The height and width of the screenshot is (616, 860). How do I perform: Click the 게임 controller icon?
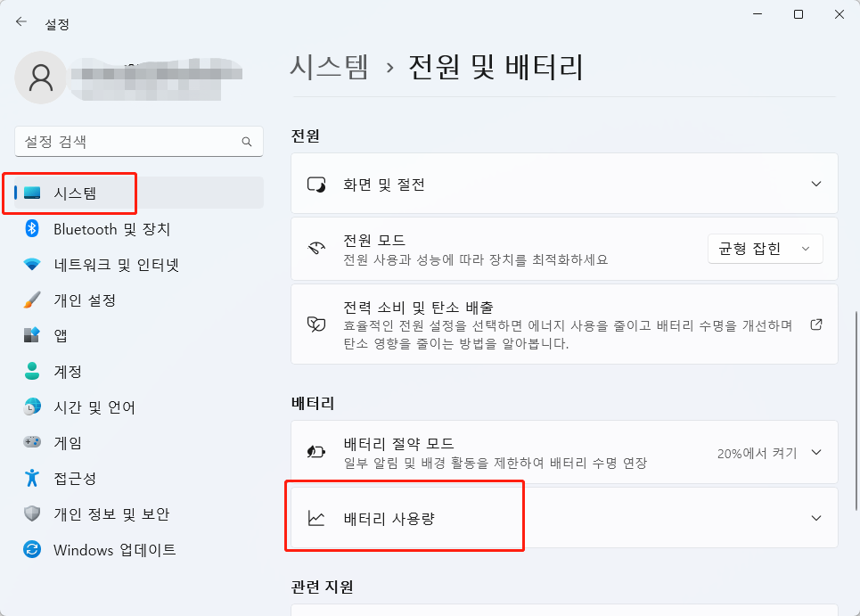(32, 443)
